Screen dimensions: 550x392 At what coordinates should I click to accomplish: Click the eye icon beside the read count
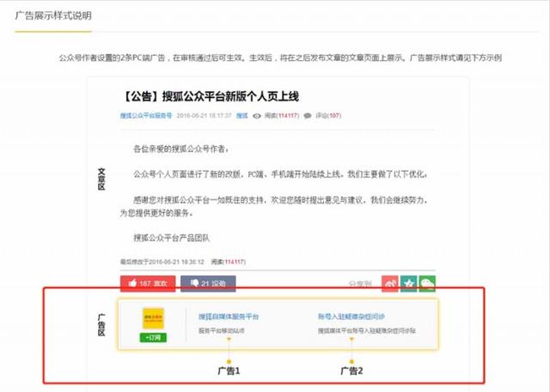pyautogui.click(x=257, y=116)
